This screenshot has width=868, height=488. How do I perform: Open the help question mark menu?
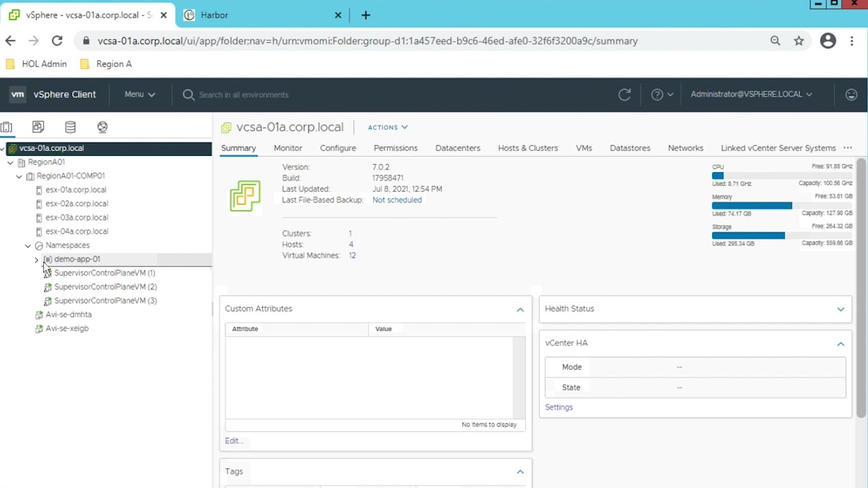click(661, 95)
